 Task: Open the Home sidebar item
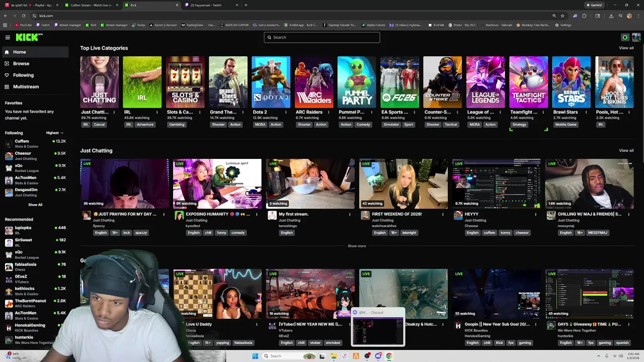pos(35,52)
